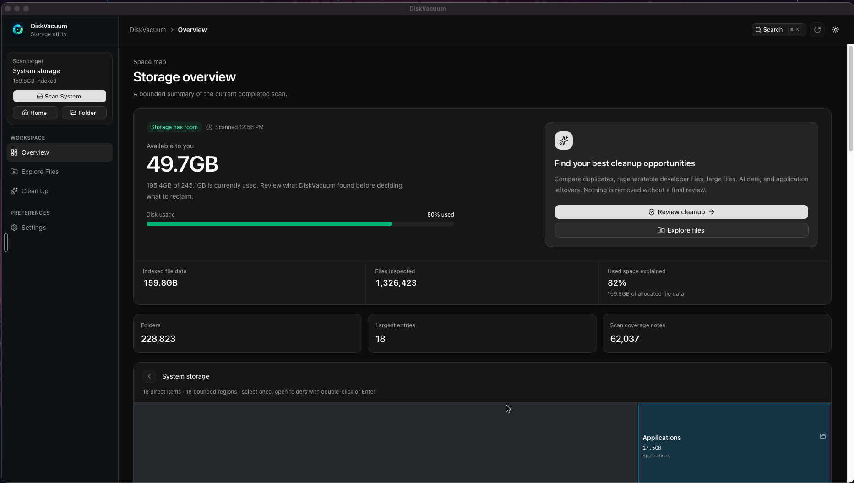This screenshot has width=854, height=504.
Task: Open the Clean Up workspace item
Action: 60,191
